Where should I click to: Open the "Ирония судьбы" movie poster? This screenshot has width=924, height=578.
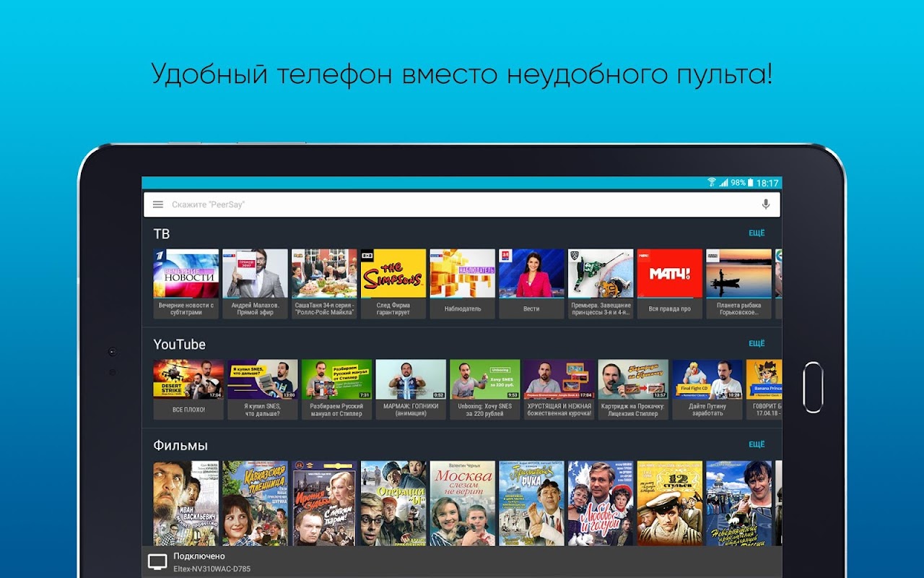(x=324, y=504)
